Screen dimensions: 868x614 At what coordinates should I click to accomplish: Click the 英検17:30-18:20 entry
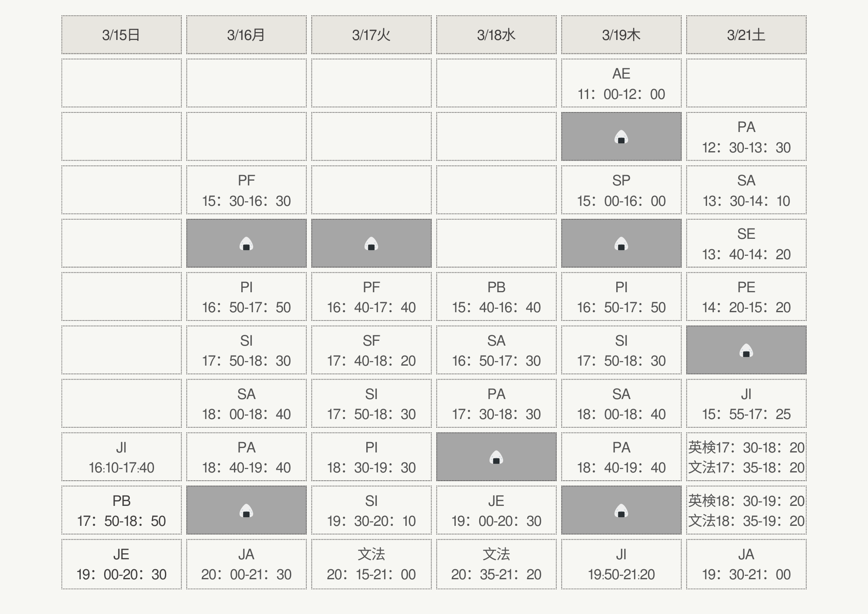(746, 447)
